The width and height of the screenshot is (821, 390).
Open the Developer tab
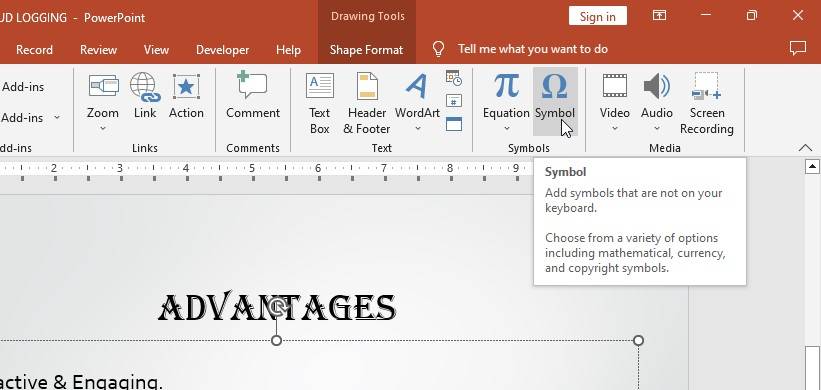click(x=223, y=50)
